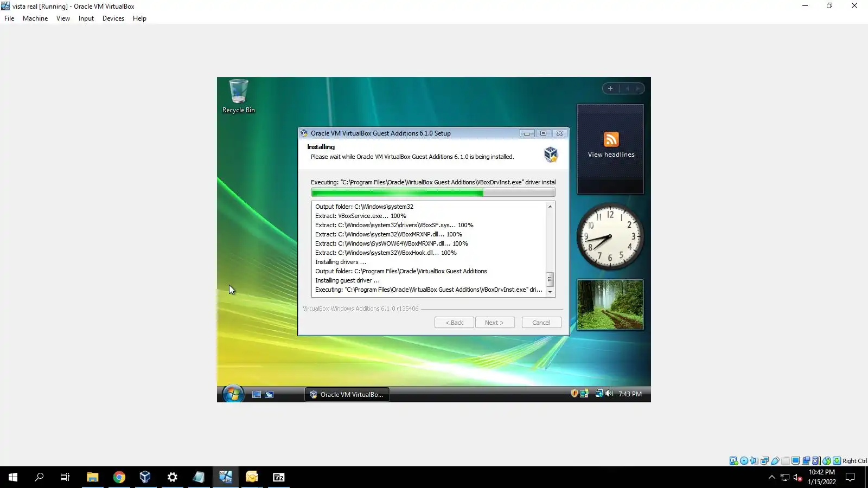Click 'Extract: VBoxService.exe... 100%' log line

pos(361,216)
